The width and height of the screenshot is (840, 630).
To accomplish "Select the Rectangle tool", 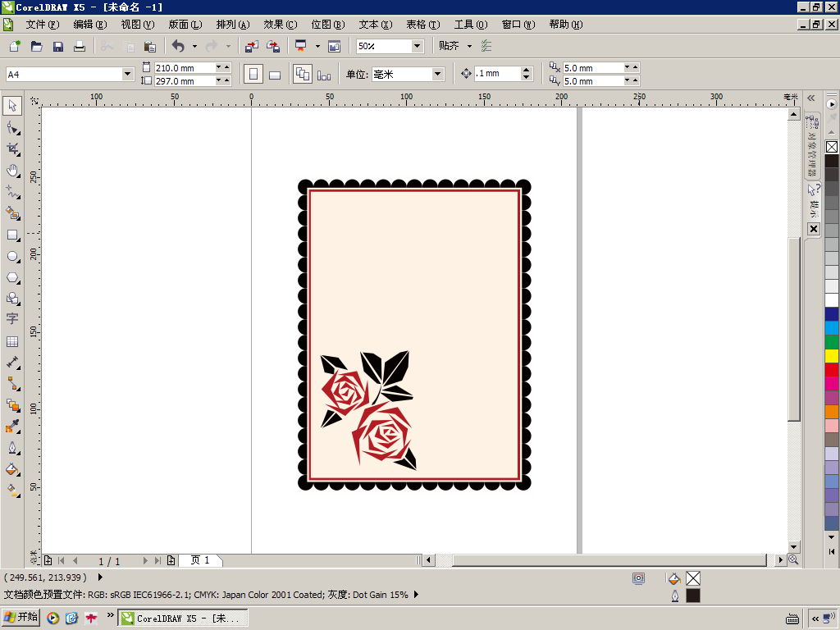I will [12, 235].
